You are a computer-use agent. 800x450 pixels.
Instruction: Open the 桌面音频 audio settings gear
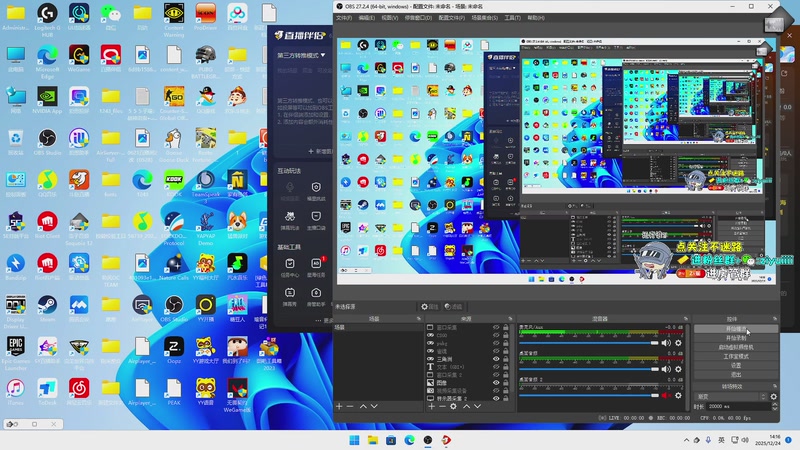point(678,369)
